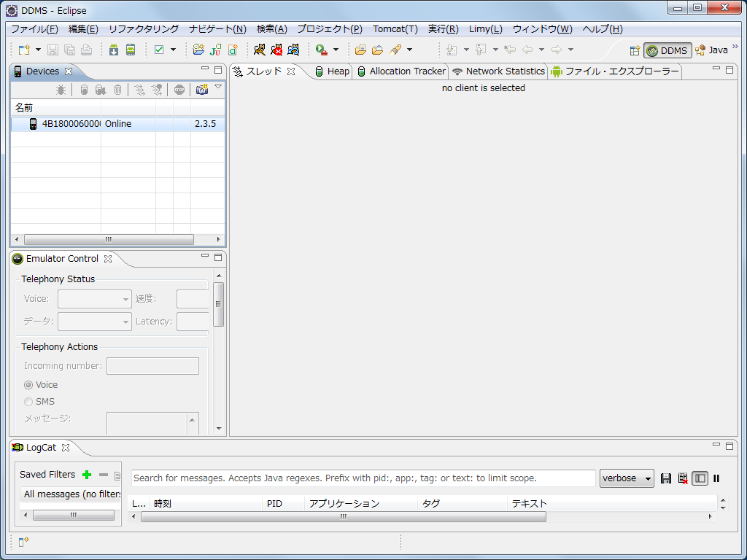Viewport: 747px width, 560px height.
Task: Click the new JUnit test icon
Action: (x=216, y=50)
